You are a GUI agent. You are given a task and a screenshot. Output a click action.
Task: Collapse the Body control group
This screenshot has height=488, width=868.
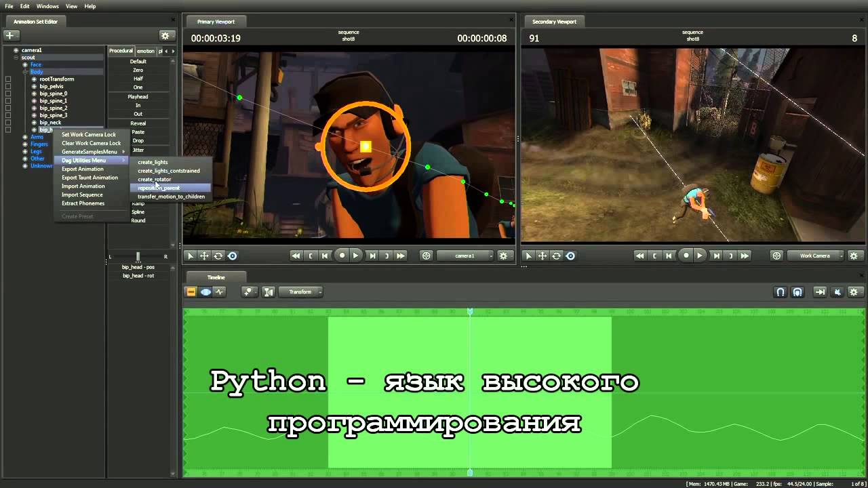point(25,72)
